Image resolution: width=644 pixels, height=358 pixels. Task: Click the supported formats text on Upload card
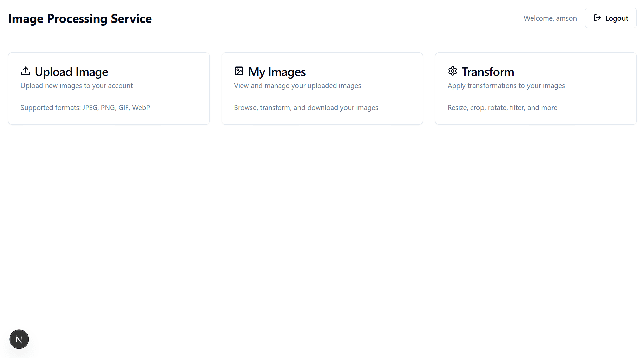(x=85, y=107)
